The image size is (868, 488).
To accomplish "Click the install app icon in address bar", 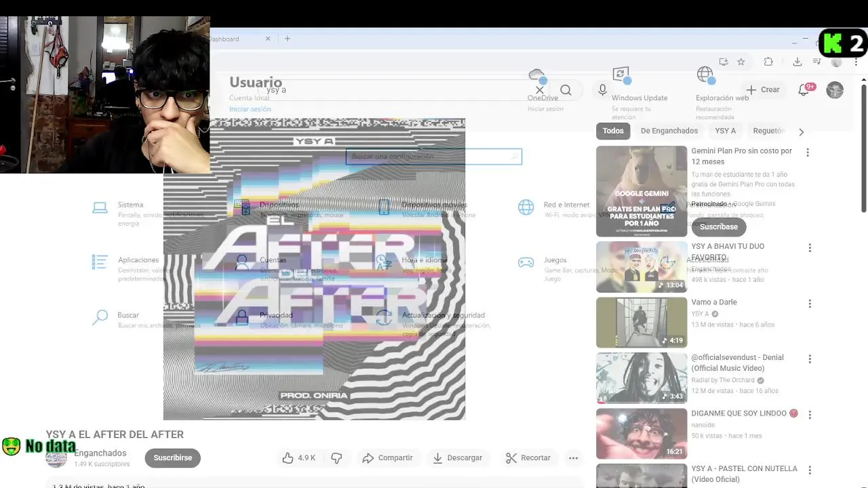I will point(724,62).
